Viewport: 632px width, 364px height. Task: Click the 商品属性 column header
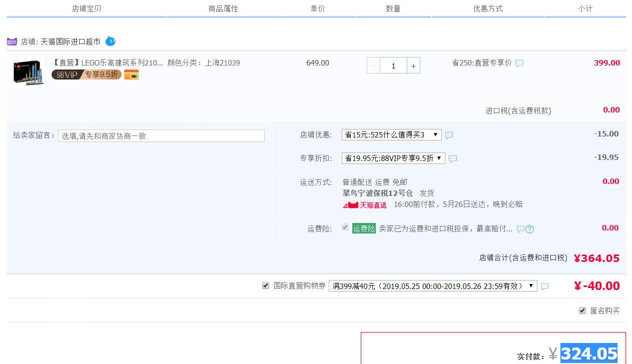click(x=223, y=8)
